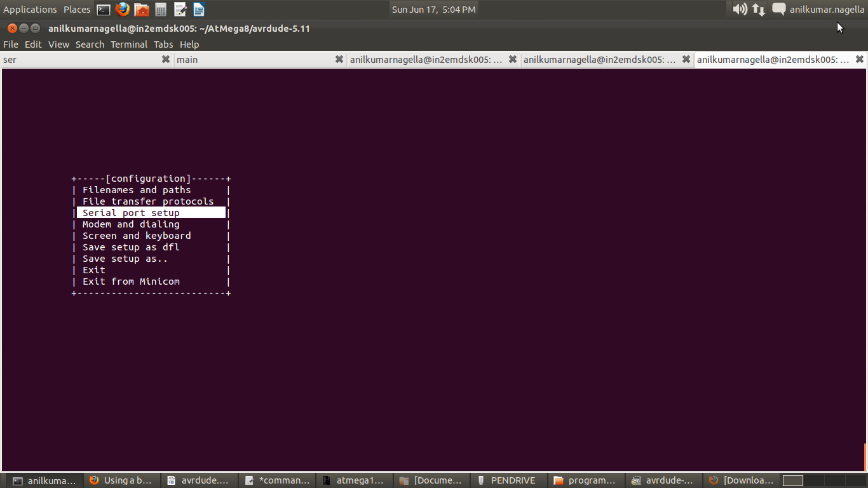This screenshot has height=488, width=868.
Task: Select 'Modem and dialing' entry
Action: [x=131, y=224]
